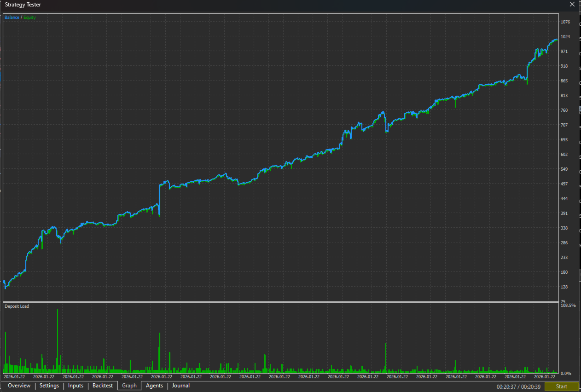Select the Inputs tab

click(x=76, y=386)
